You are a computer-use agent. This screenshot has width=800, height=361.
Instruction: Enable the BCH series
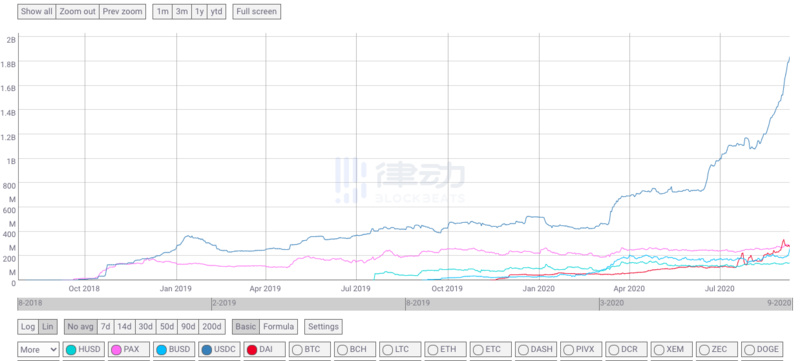355,350
